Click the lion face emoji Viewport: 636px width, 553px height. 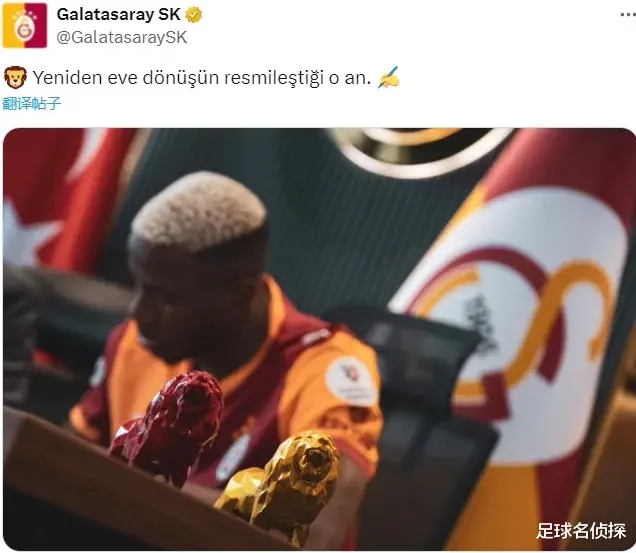coord(15,77)
